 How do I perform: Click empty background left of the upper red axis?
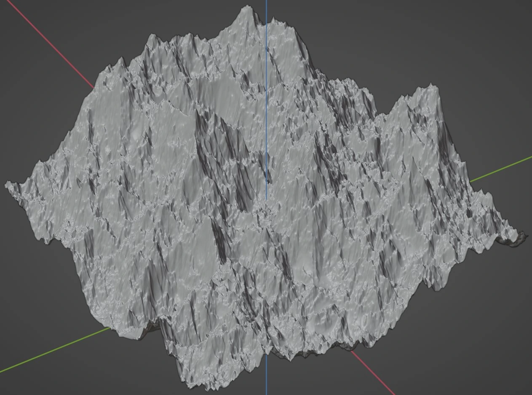(x=25, y=63)
